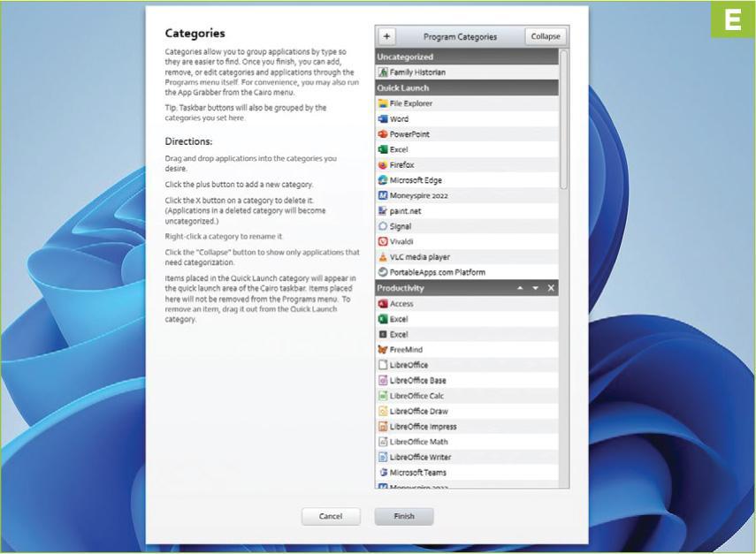Click the Microsoft Edge icon
The width and height of the screenshot is (756, 554).
tap(383, 180)
